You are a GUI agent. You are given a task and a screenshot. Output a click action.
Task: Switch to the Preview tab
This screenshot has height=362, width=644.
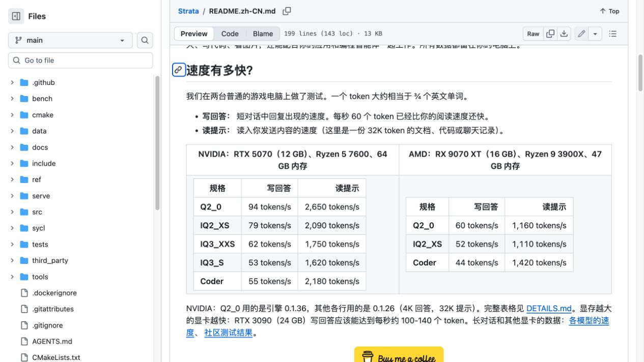pyautogui.click(x=194, y=34)
